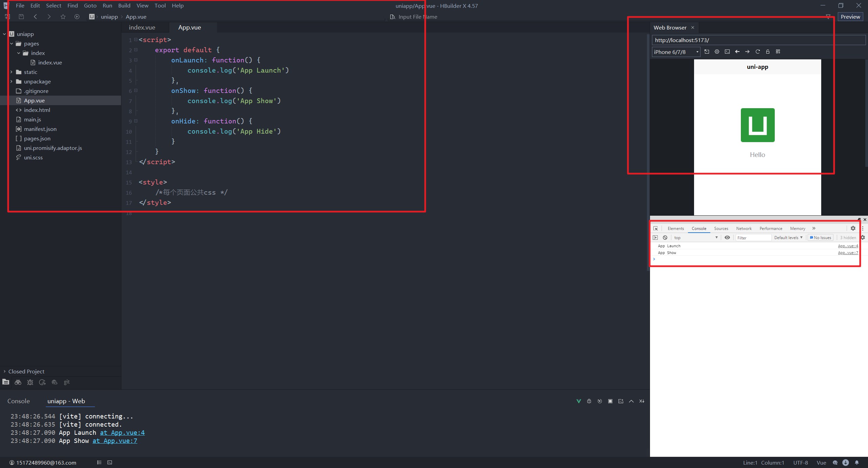The image size is (868, 468).
Task: Click the element inspector picker icon
Action: tap(655, 229)
